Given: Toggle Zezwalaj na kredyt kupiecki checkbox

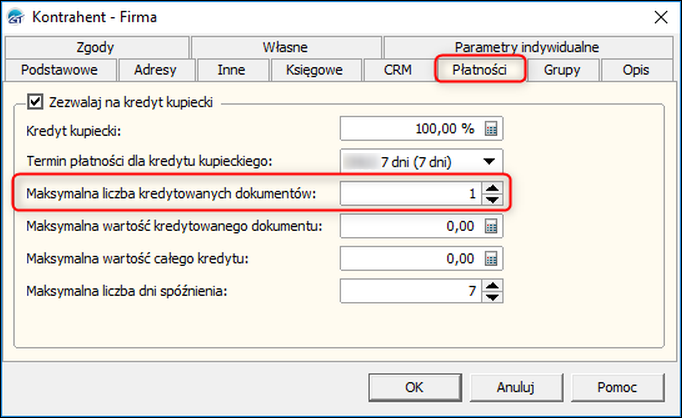Looking at the screenshot, I should tap(35, 102).
